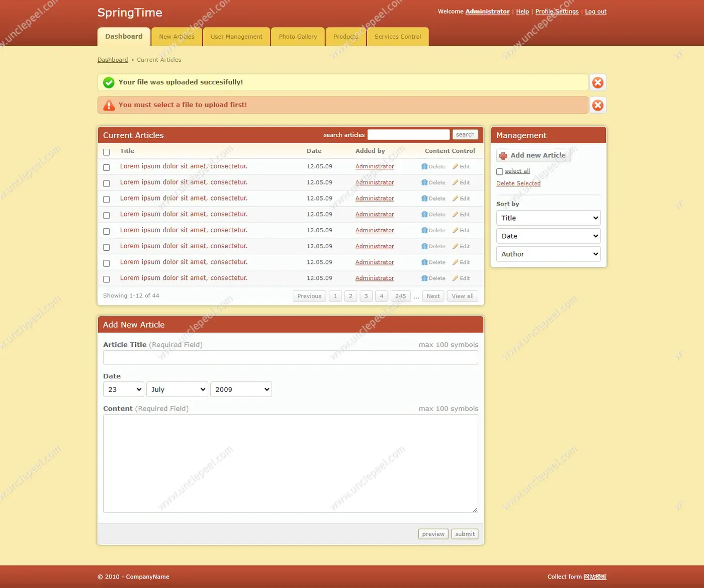This screenshot has height=588, width=704.
Task: Click into the Content text area
Action: pos(291,463)
